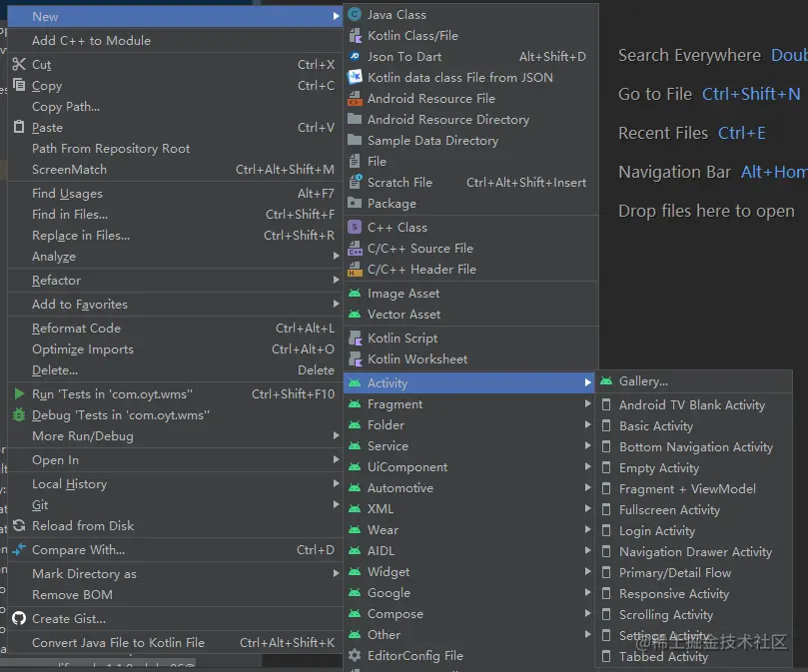Select Optimize Imports

coord(175,349)
